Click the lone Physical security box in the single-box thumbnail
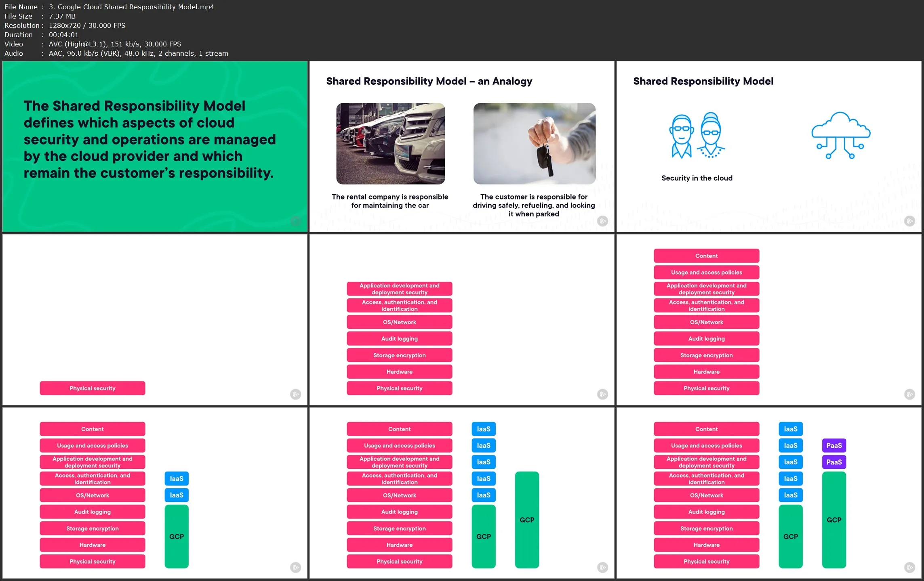 [x=93, y=388]
